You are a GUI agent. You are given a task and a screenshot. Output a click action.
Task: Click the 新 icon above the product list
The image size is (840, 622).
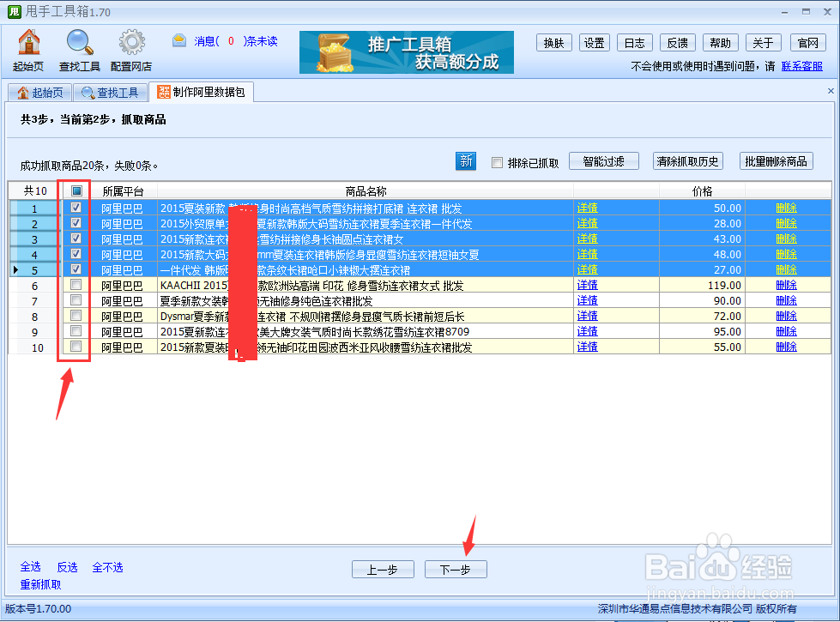pyautogui.click(x=466, y=160)
